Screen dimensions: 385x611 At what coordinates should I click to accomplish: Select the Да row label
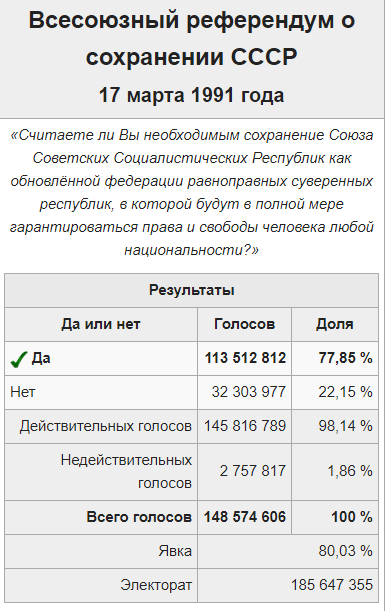pyautogui.click(x=41, y=358)
